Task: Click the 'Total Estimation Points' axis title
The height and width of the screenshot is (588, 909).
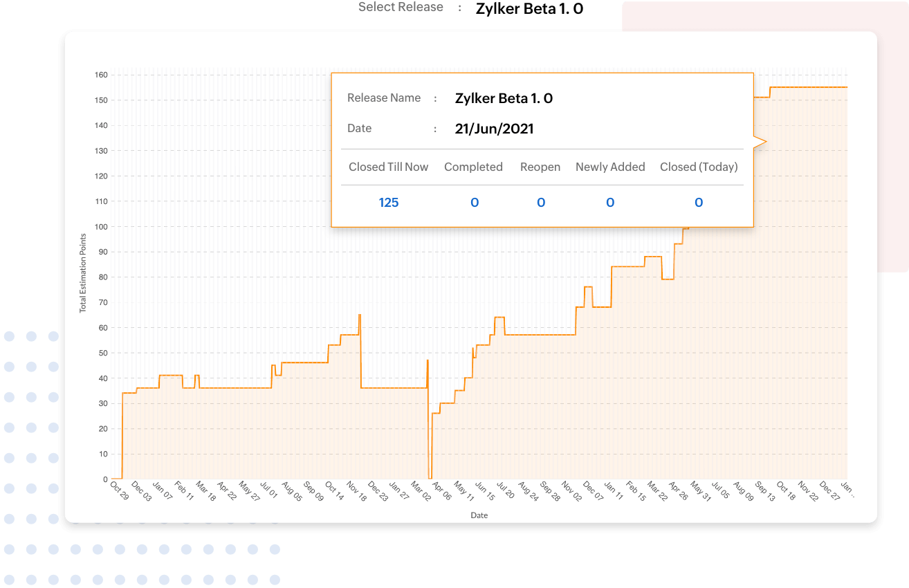Action: click(83, 273)
